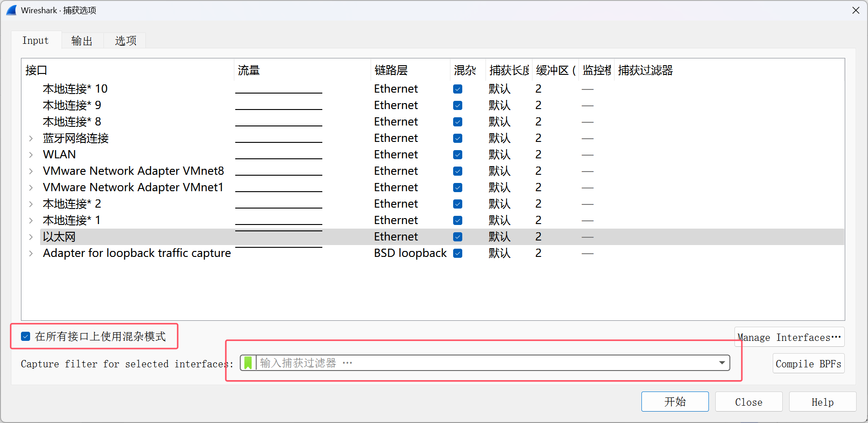
Task: Toggle promiscuous checkbox for 本地连接* 8
Action: click(458, 122)
